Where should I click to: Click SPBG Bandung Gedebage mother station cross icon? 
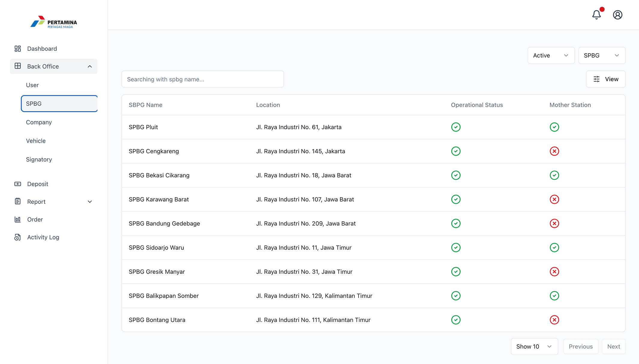[x=554, y=223]
